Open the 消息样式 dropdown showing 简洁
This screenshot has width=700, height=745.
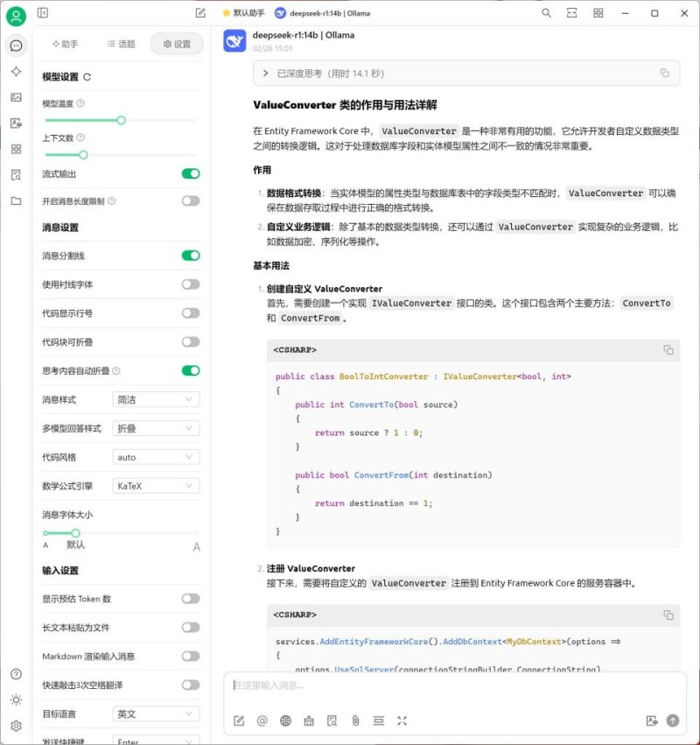(x=157, y=399)
